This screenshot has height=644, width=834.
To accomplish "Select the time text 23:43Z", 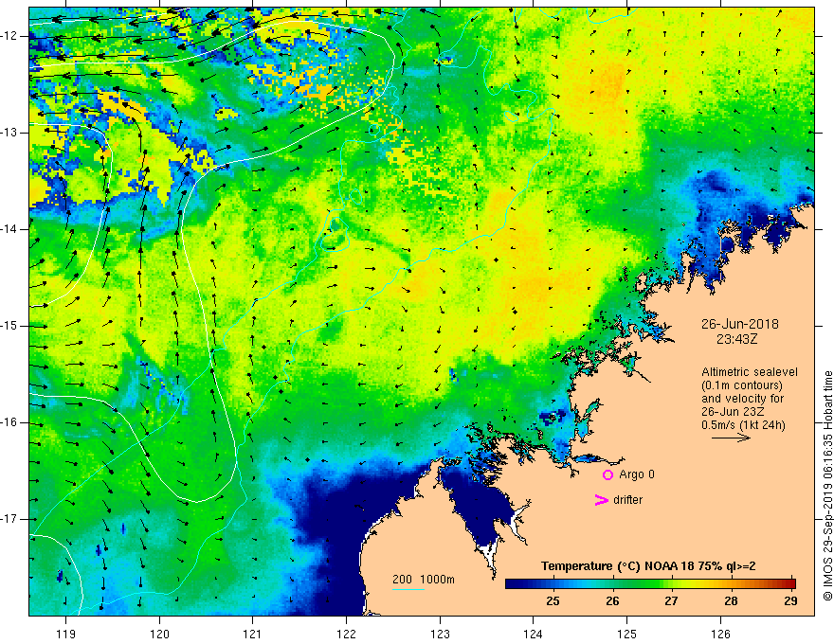I will 736,338.
